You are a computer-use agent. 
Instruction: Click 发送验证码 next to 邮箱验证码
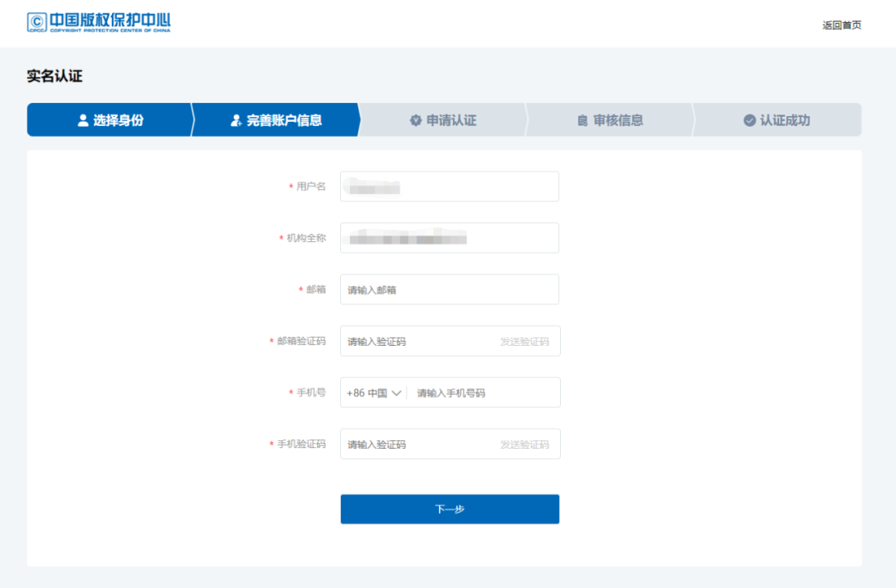point(526,341)
